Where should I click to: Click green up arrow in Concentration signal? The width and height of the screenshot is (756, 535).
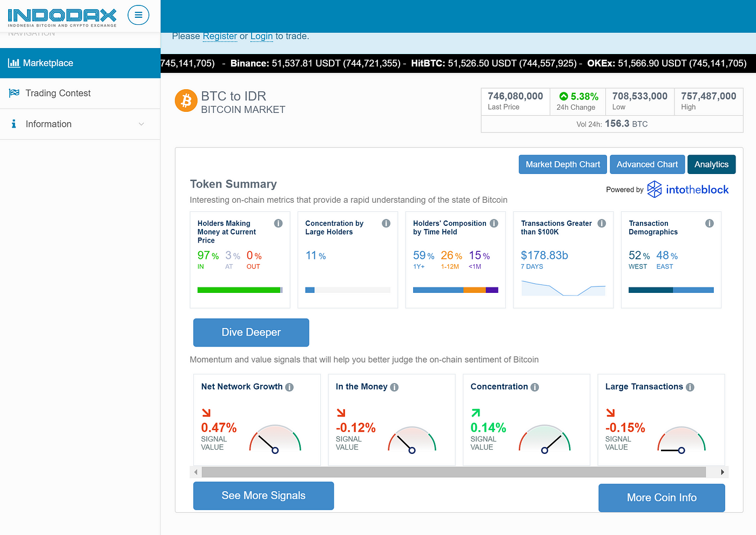click(x=476, y=413)
